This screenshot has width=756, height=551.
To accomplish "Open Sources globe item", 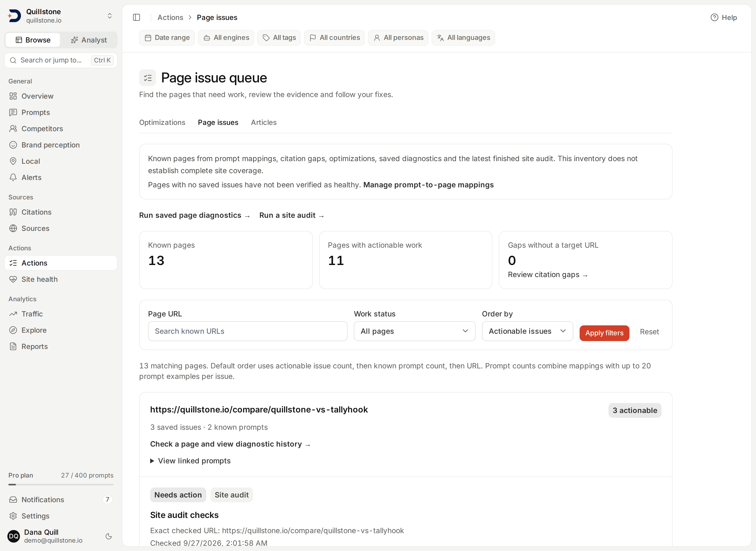I will coord(61,229).
